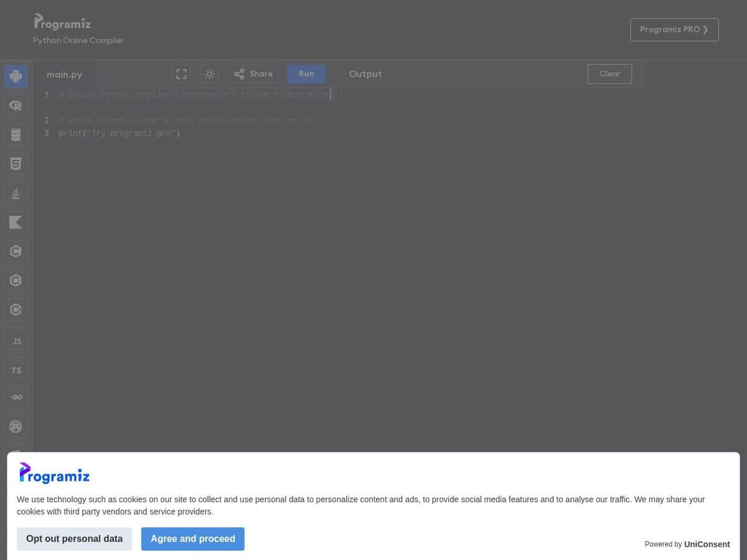Click the Share button
The height and width of the screenshot is (560, 747).
point(253,74)
